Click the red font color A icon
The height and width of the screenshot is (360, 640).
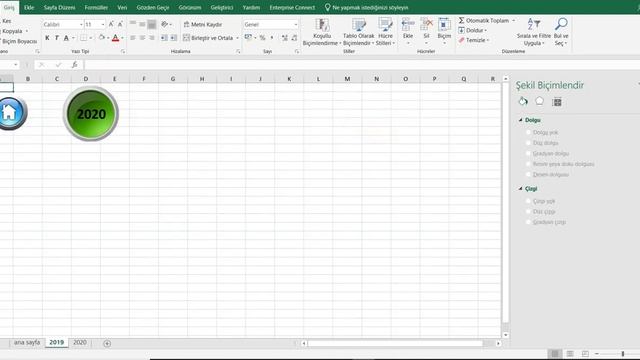coord(116,38)
